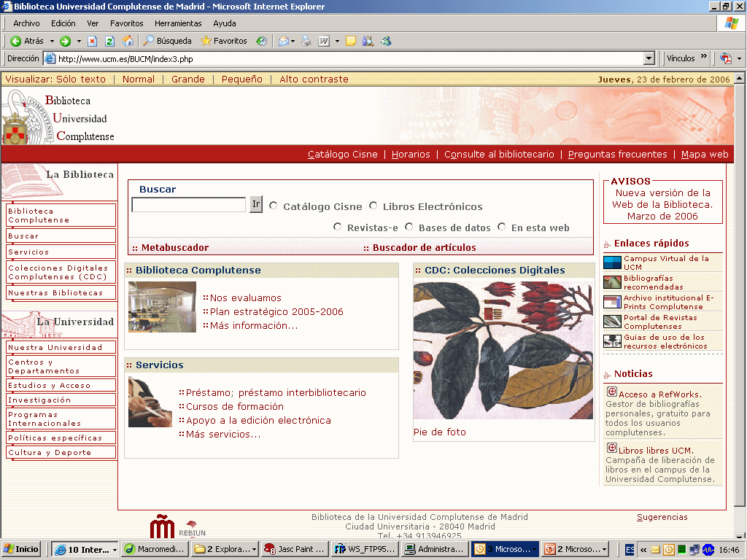Expand the Forward button history dropdown arrow
The width and height of the screenshot is (747, 560).
click(79, 42)
